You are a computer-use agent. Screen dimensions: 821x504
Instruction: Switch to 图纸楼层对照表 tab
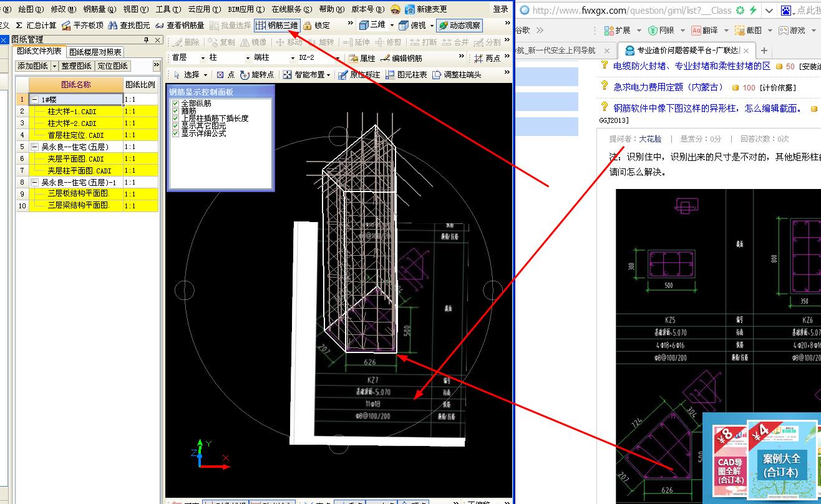pos(95,52)
